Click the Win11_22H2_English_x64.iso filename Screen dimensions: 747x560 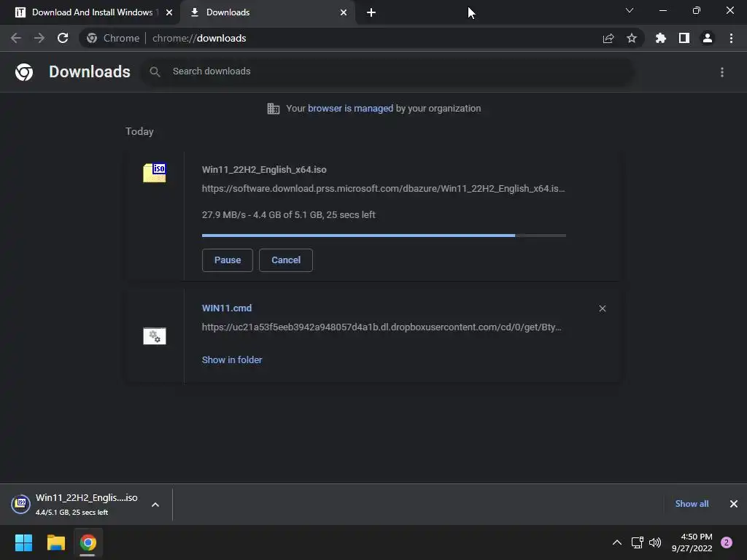(264, 169)
